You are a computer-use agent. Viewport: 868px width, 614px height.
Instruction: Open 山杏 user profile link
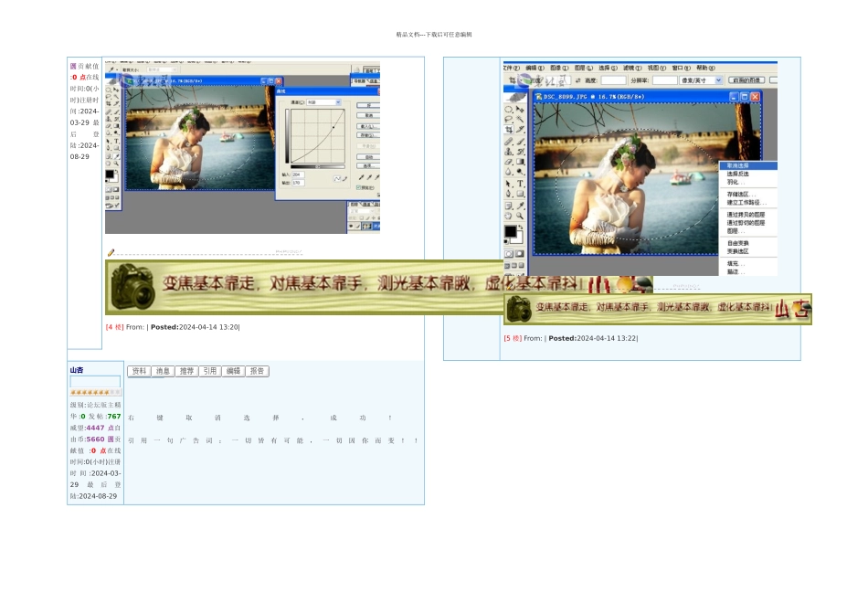[77, 370]
